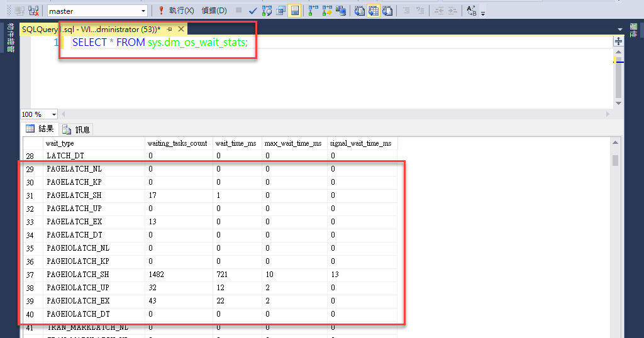Display the estimated execution plan
Viewport: 644px width, 338px height.
(267, 11)
